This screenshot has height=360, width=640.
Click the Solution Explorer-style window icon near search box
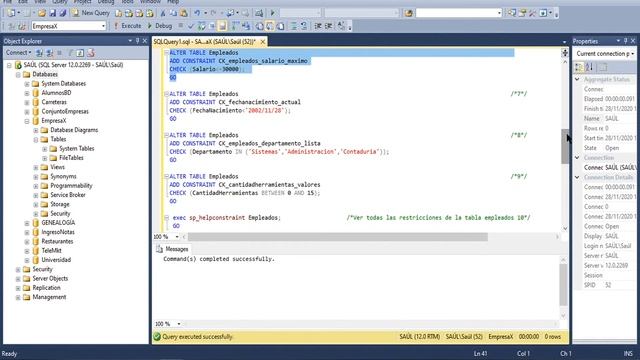pos(512,13)
